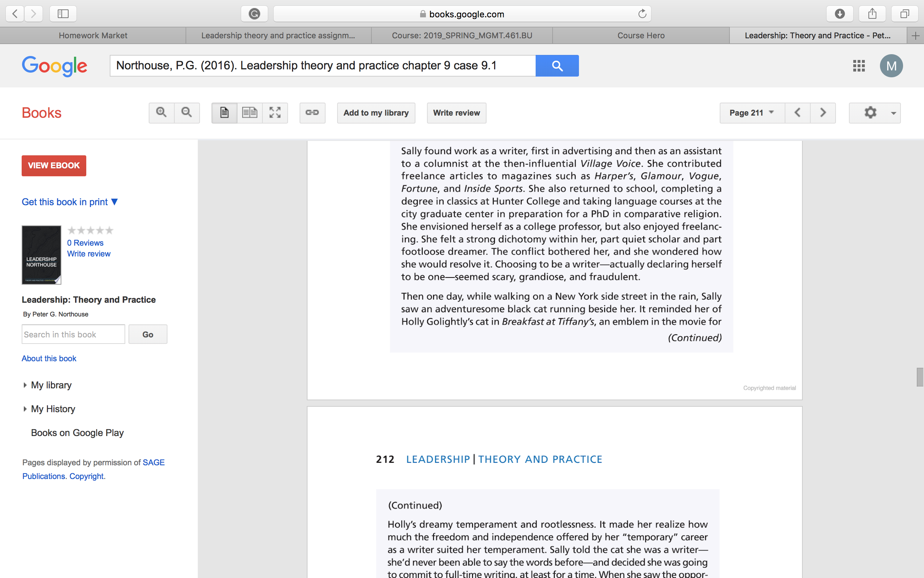Open the Grammarly extension icon

click(254, 14)
